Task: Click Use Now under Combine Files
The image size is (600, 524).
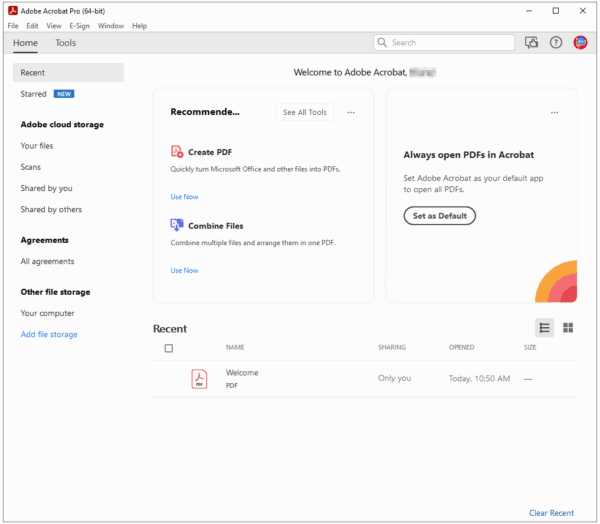Action: click(x=184, y=270)
